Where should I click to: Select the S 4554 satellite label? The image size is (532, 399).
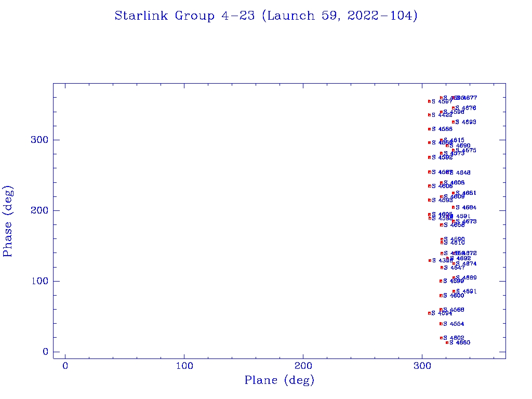click(454, 324)
